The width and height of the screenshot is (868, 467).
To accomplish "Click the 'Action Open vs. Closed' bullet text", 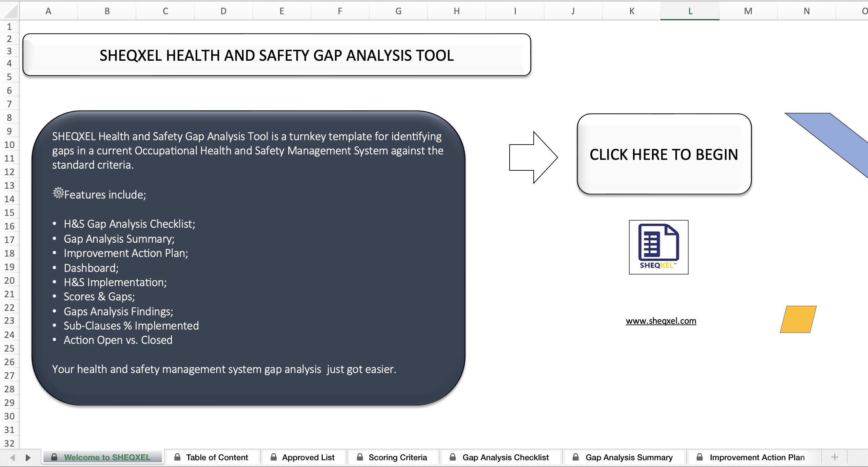I will pyautogui.click(x=118, y=340).
